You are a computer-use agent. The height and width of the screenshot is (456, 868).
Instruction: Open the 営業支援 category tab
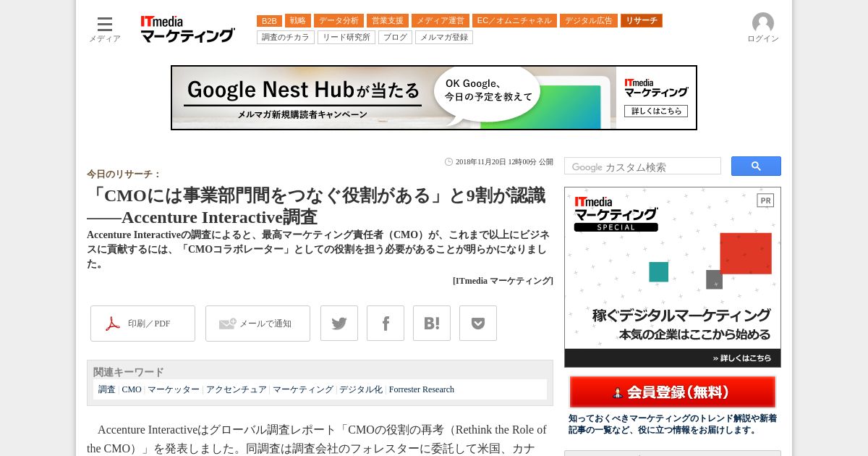388,21
